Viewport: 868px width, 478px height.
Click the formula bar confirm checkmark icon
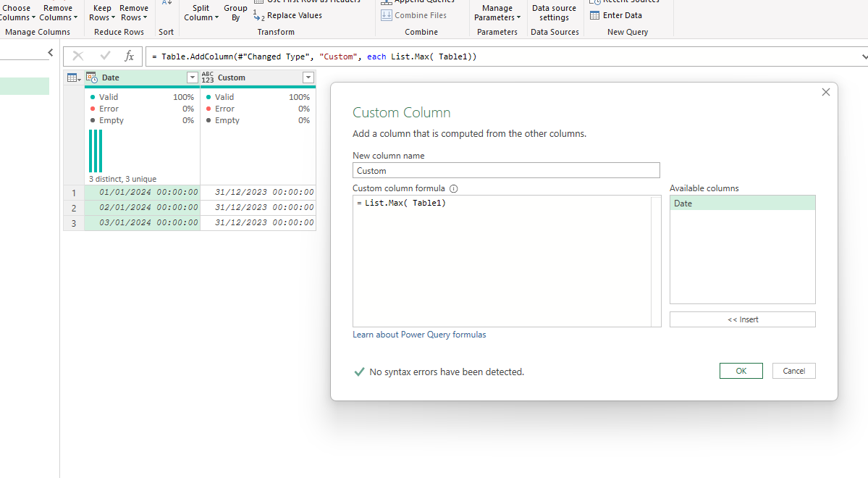pyautogui.click(x=105, y=56)
